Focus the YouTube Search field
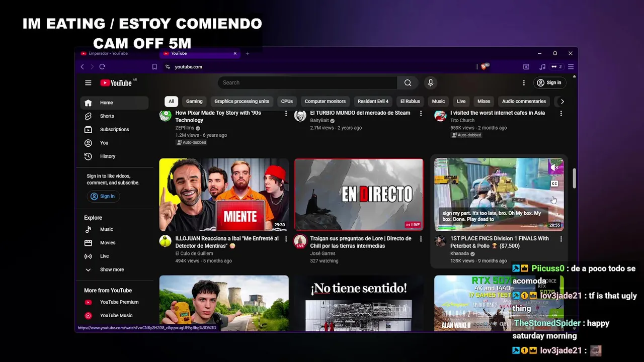This screenshot has height=362, width=644. [308, 82]
